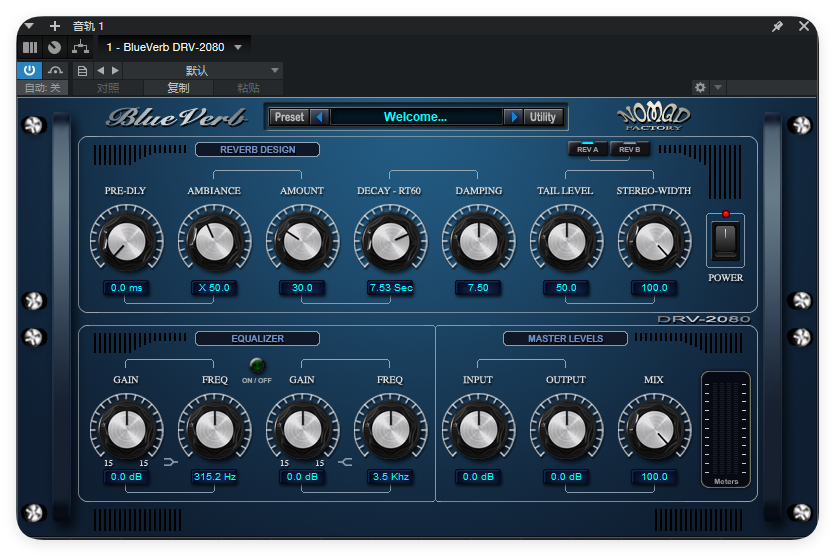
Task: Click the Welcome... preset display
Action: click(x=415, y=117)
